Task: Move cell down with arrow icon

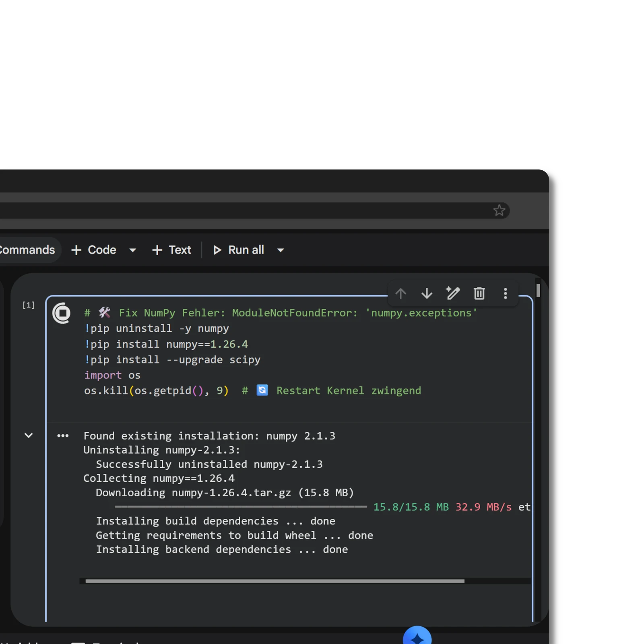Action: point(427,293)
